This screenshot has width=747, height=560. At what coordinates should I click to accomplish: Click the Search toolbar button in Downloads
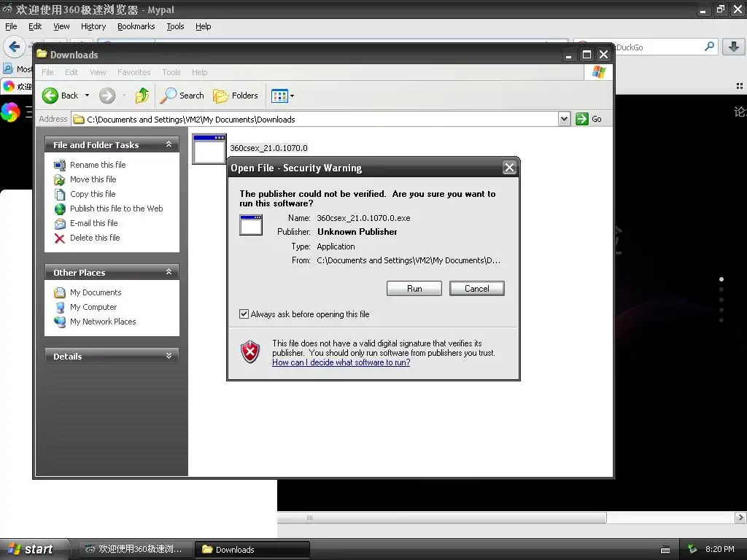click(x=182, y=96)
